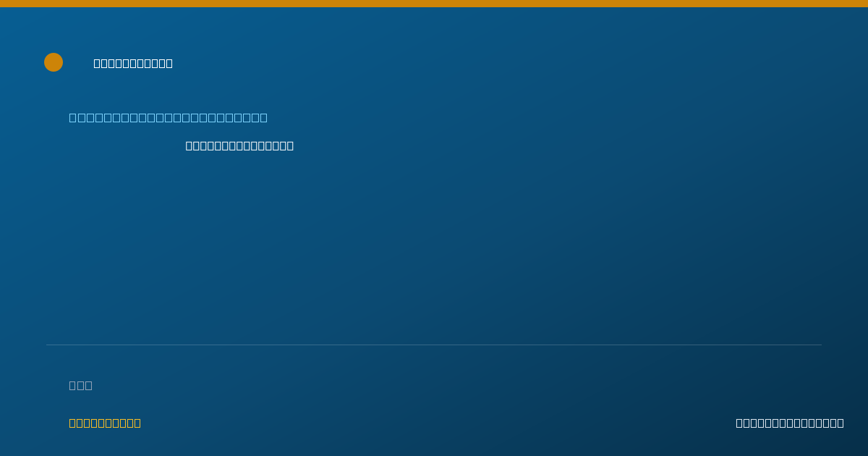Select the white title text beside the orange circle

tap(133, 63)
